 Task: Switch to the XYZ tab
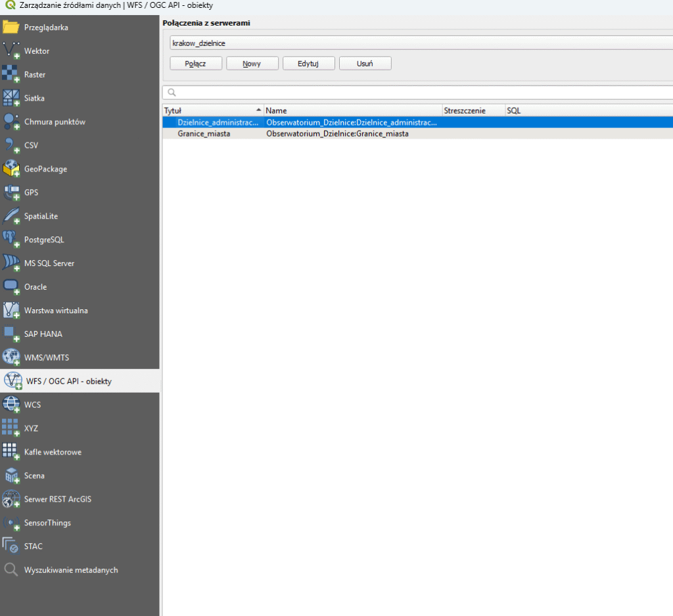coord(31,428)
